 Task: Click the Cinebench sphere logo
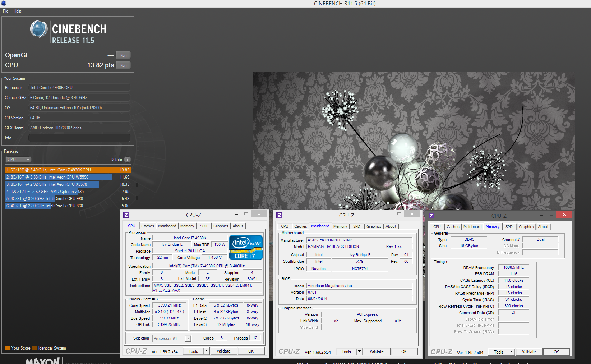[39, 29]
